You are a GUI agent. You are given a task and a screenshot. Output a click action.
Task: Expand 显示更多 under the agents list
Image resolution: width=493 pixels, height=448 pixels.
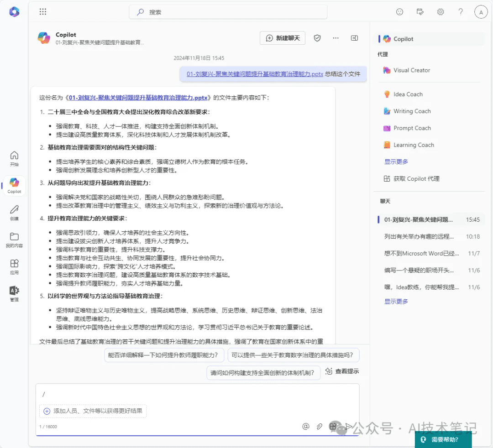(396, 161)
